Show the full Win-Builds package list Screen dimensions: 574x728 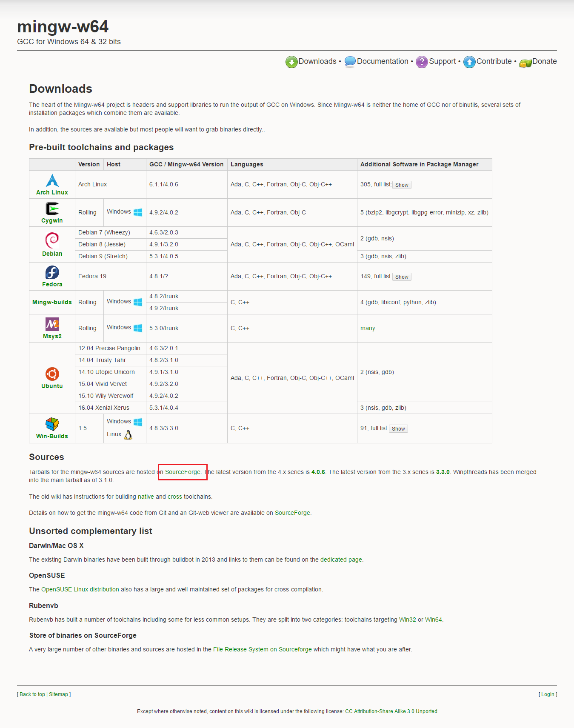(398, 429)
